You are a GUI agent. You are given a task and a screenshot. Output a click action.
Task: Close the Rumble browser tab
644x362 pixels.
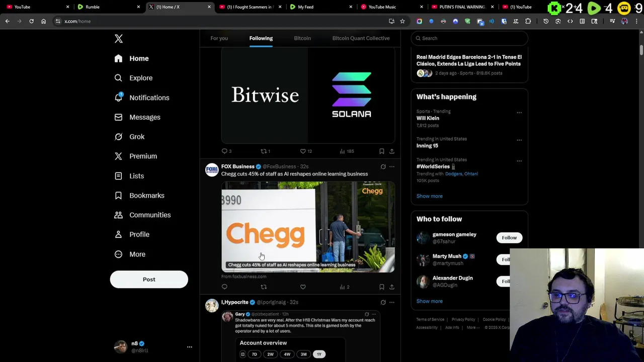click(x=138, y=7)
